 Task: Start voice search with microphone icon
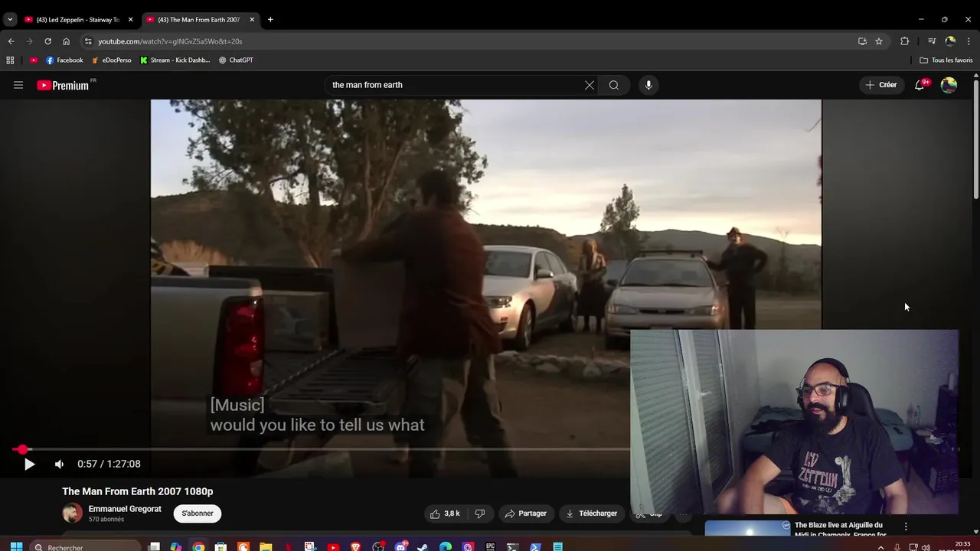click(x=648, y=85)
